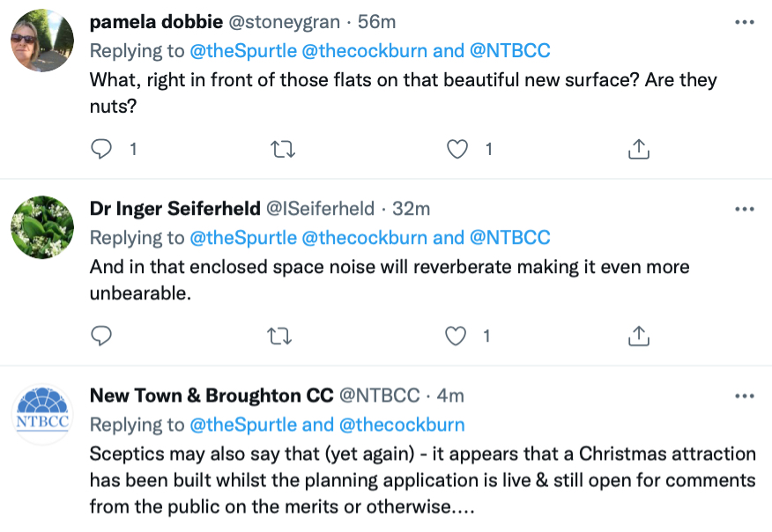Retweet Dr Inger Seiferheld's tweet
This screenshot has width=772, height=532.
click(279, 336)
